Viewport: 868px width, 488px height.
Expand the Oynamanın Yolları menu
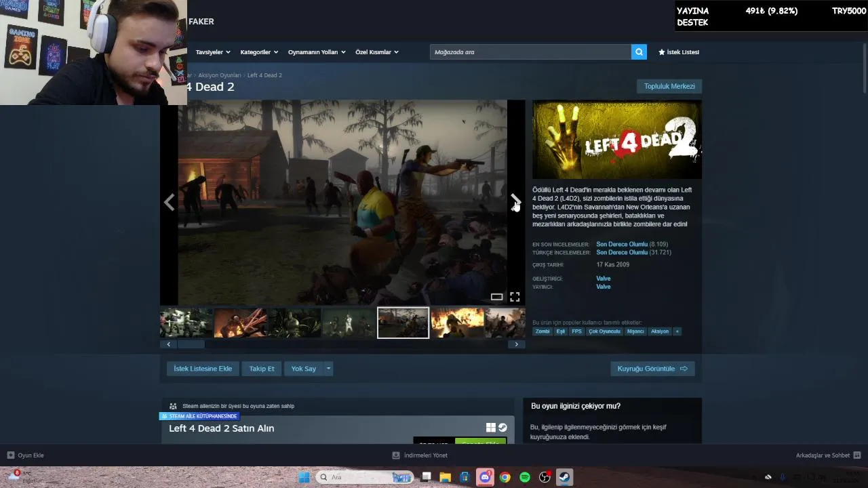click(x=317, y=52)
